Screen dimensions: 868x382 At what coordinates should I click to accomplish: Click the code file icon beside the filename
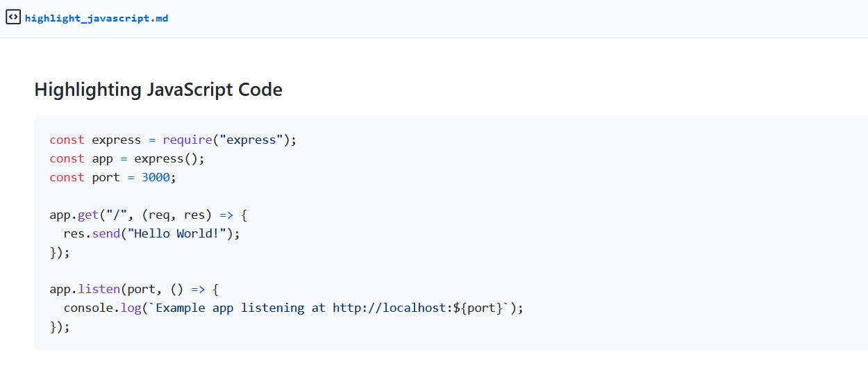tap(12, 17)
